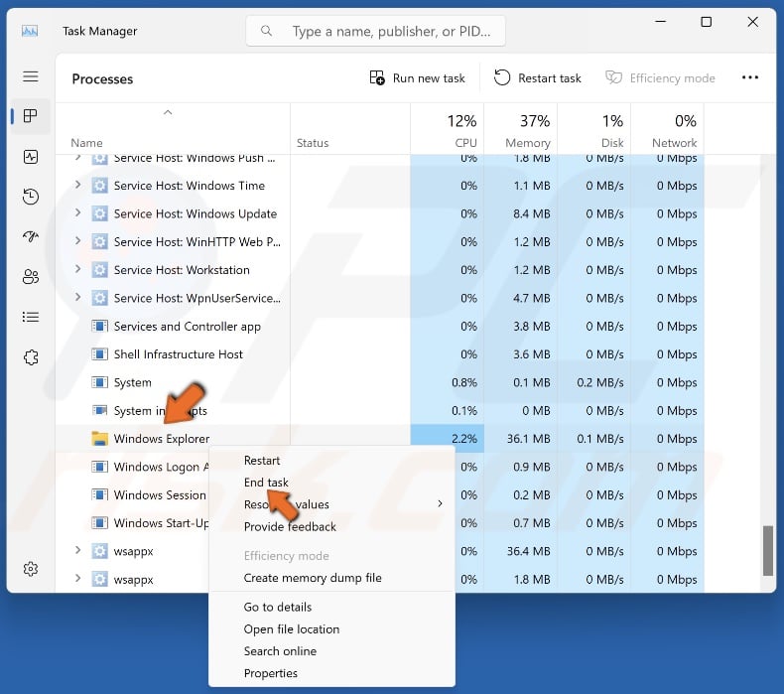Viewport: 784px width, 694px height.
Task: Click Service Host: WinHTTP gear icon
Action: tap(99, 242)
